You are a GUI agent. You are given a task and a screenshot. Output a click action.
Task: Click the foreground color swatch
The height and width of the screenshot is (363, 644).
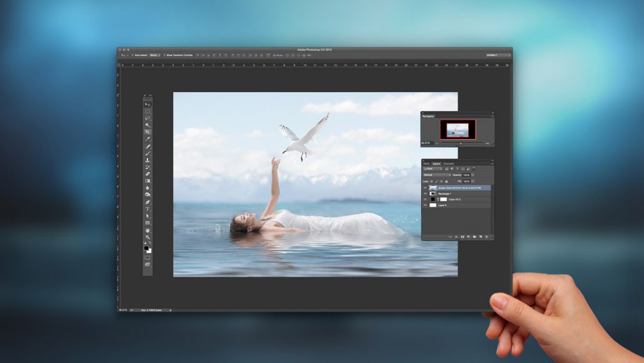(x=146, y=247)
